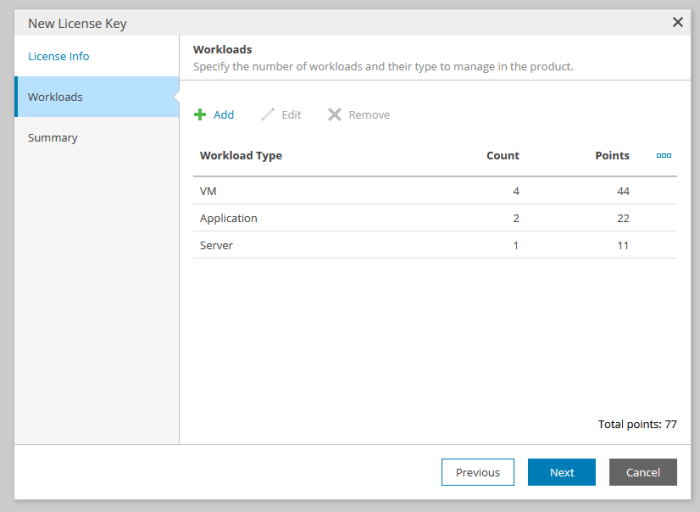Viewport: 700px width, 512px height.
Task: Close the New License Key dialog
Action: point(677,22)
